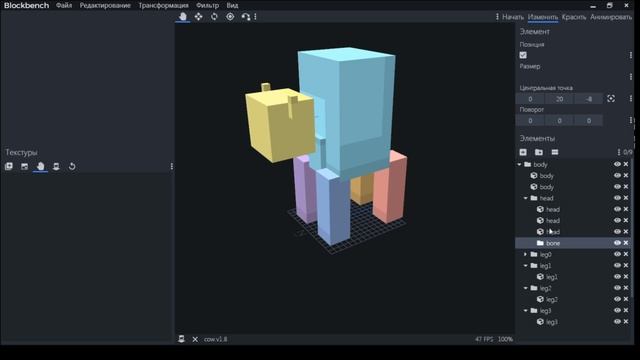640x360 pixels.
Task: Open the Трансформация menu
Action: [x=163, y=5]
